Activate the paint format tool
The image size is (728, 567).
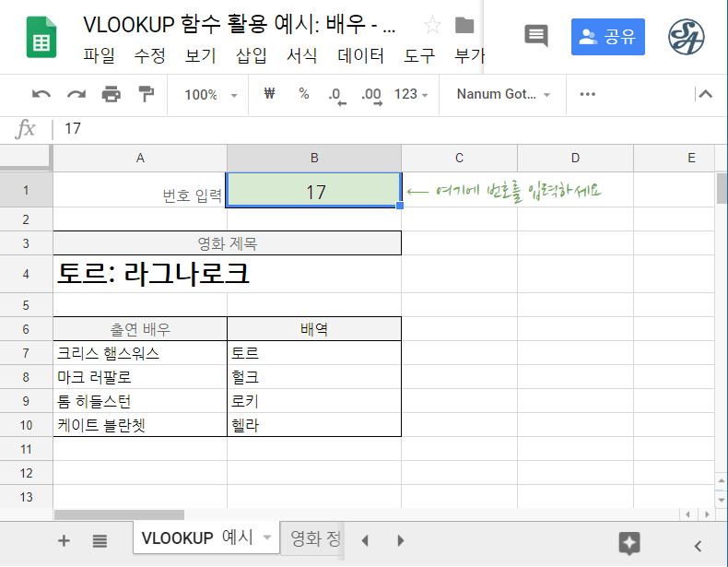(x=147, y=94)
